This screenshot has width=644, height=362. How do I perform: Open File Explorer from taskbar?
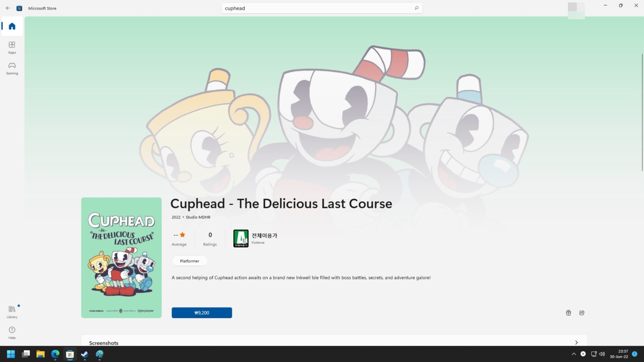click(40, 354)
